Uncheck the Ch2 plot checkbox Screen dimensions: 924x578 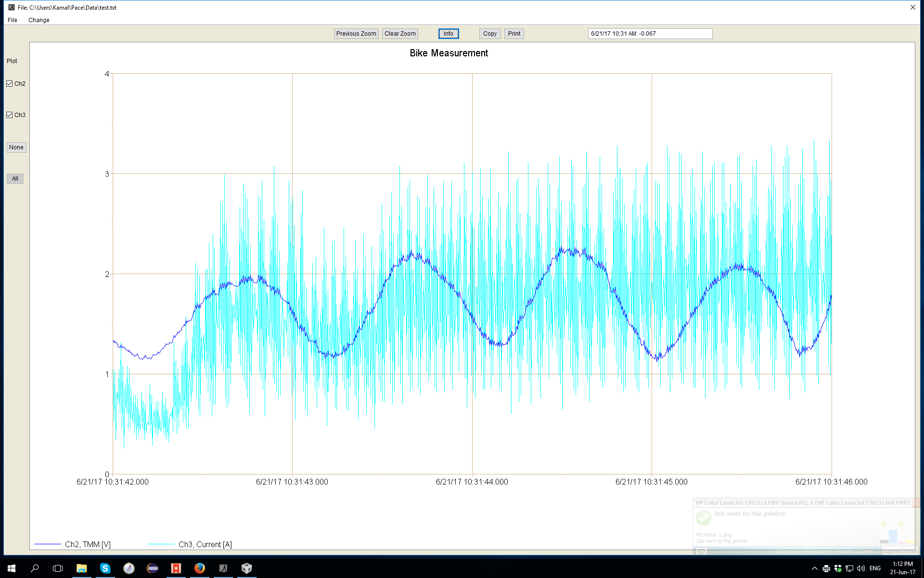click(x=10, y=84)
